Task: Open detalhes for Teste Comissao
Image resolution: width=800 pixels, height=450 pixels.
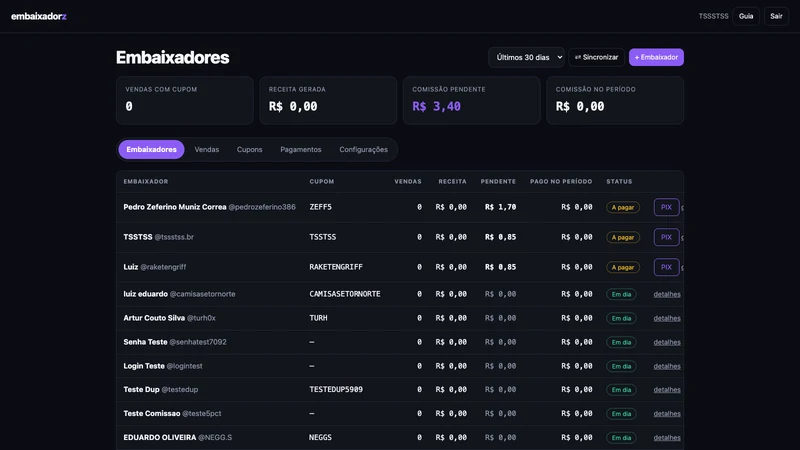Action: pos(667,414)
